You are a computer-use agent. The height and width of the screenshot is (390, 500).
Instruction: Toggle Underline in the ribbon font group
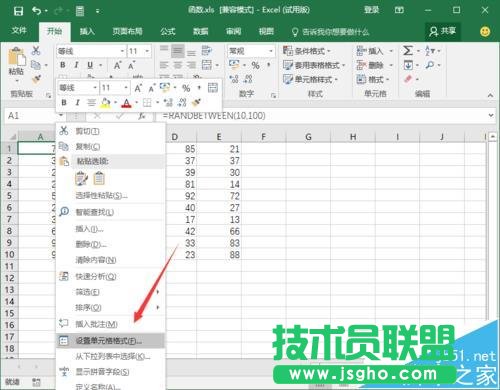[90, 65]
